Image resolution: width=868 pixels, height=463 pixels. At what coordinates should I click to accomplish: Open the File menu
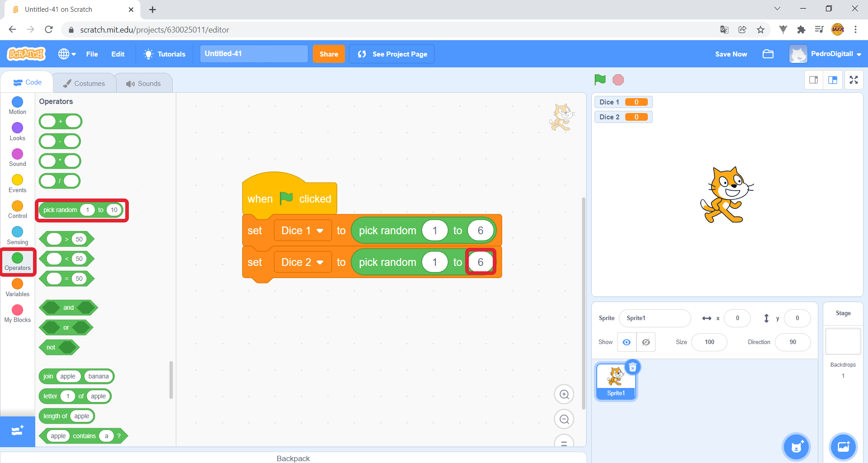92,54
